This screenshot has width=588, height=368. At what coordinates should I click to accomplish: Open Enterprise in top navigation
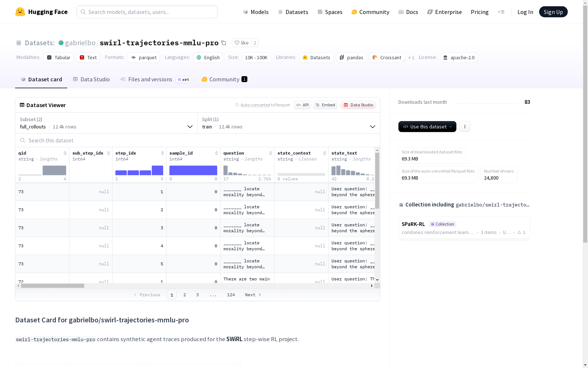point(445,12)
